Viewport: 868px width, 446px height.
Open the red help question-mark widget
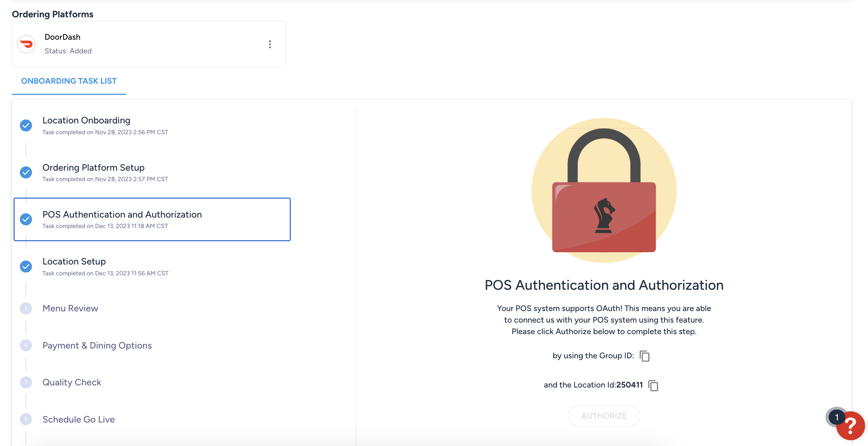click(x=850, y=425)
